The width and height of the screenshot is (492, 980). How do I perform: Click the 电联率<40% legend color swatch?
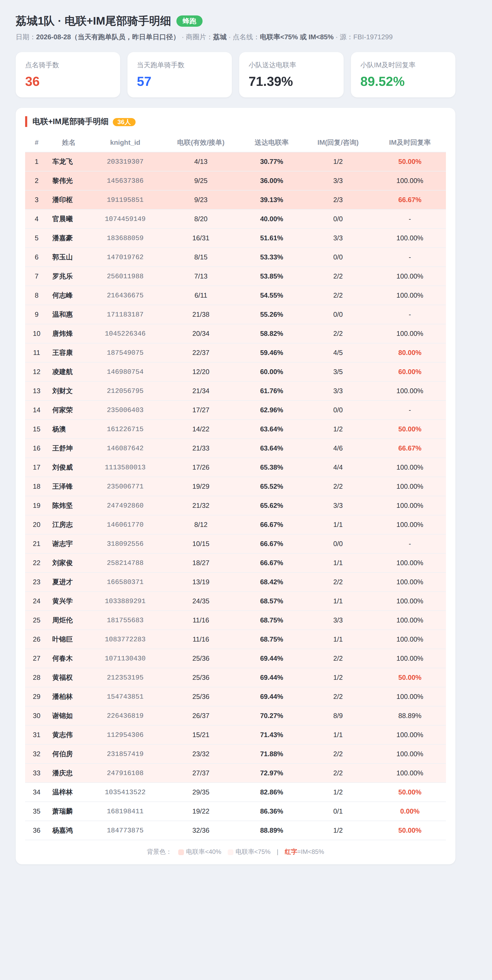(x=181, y=852)
